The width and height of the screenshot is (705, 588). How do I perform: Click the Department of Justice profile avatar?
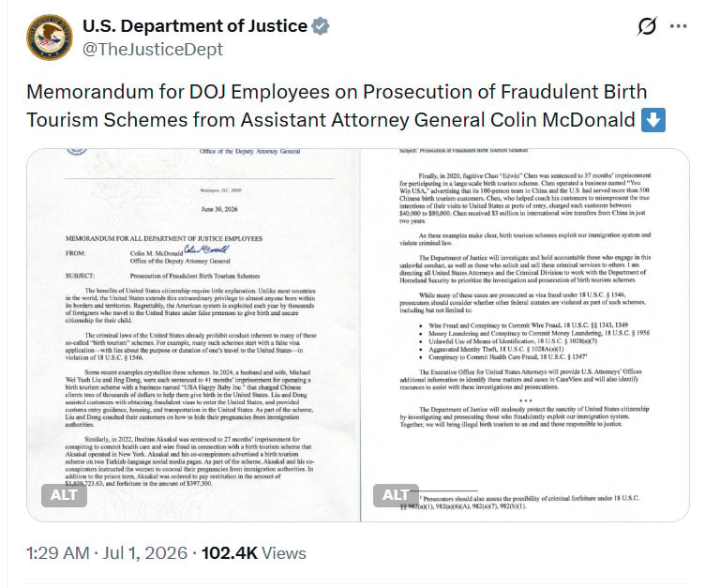49,37
